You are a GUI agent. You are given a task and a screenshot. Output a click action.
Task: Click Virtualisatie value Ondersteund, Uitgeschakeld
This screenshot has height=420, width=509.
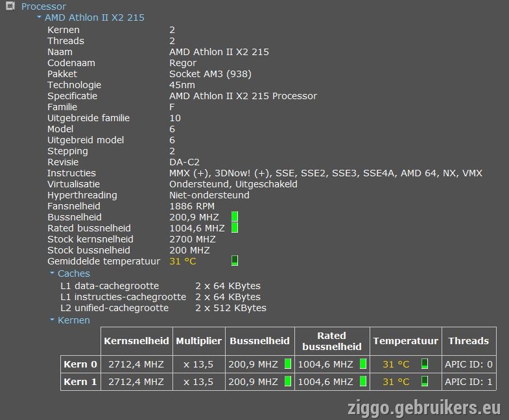(x=233, y=184)
